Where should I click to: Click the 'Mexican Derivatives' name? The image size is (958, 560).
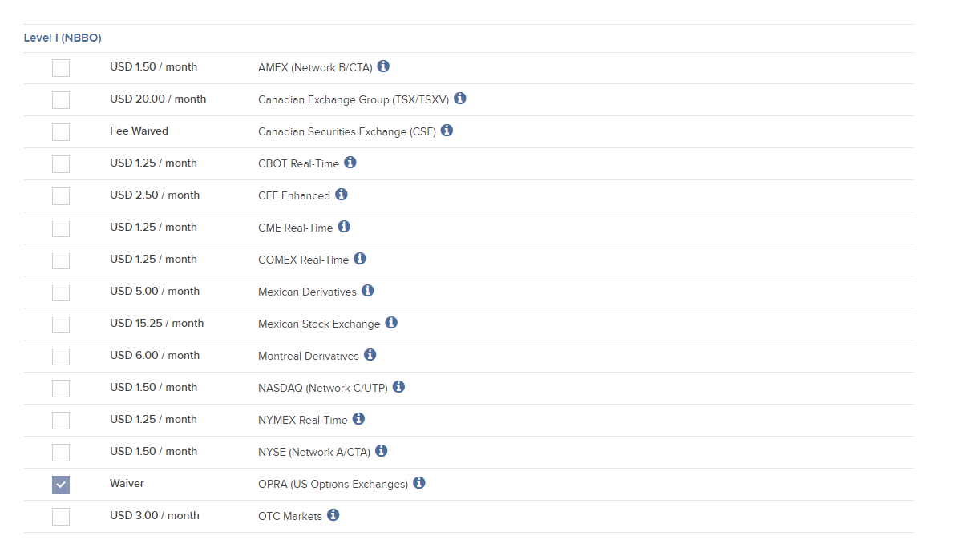[x=307, y=292]
